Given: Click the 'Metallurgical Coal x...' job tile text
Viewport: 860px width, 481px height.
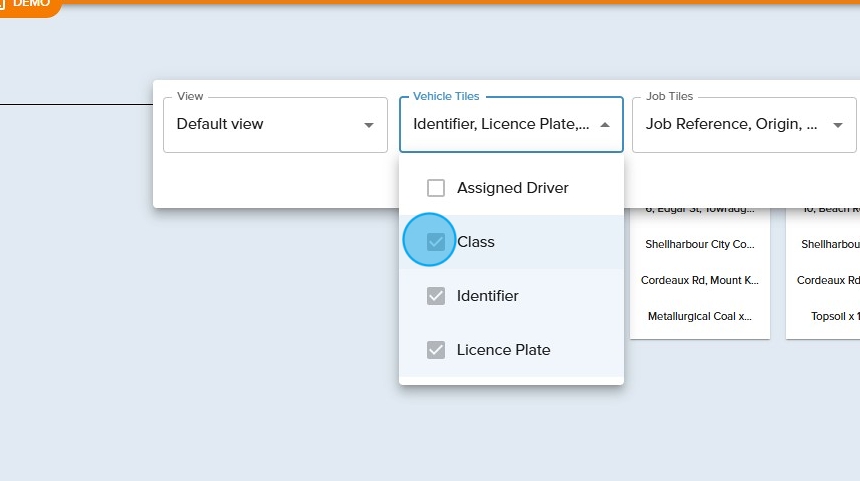Looking at the screenshot, I should click(x=700, y=316).
